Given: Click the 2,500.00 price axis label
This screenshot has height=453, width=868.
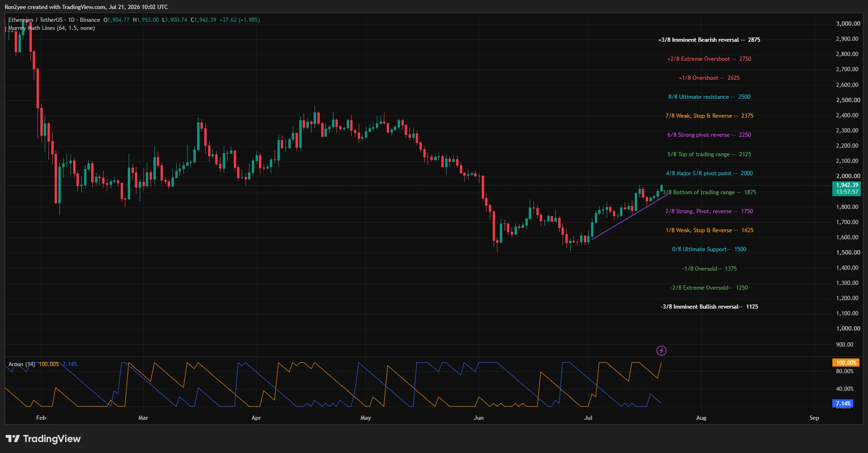Looking at the screenshot, I should [848, 100].
